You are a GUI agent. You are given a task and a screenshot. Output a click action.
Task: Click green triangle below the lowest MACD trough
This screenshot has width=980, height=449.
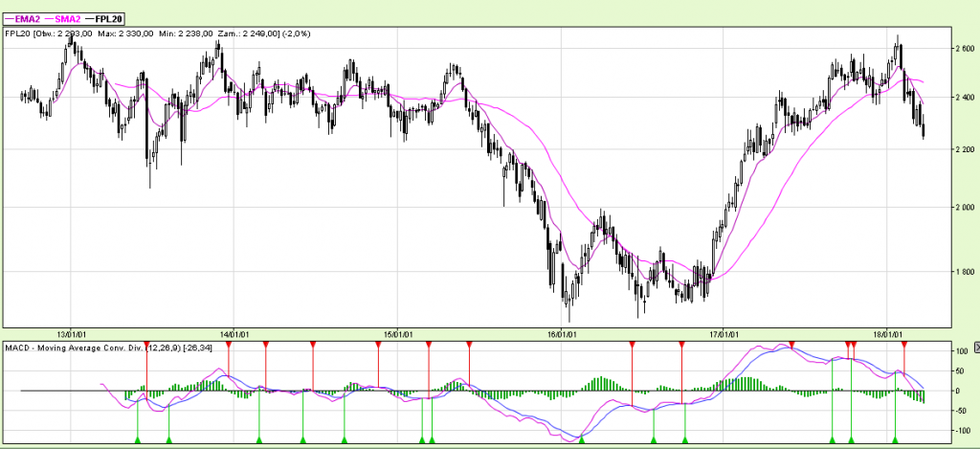point(581,439)
